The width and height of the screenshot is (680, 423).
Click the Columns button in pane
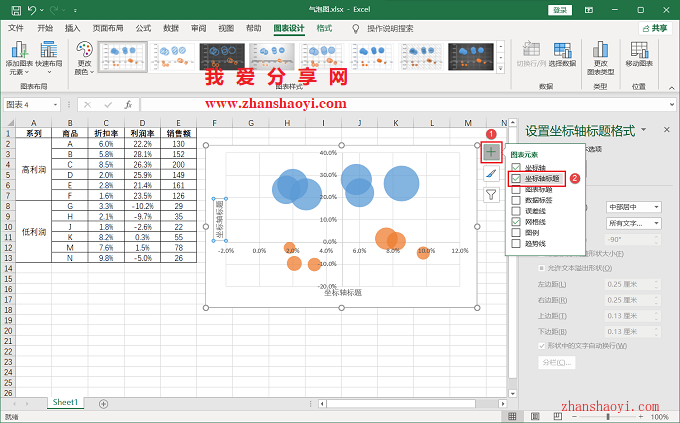coord(557,362)
